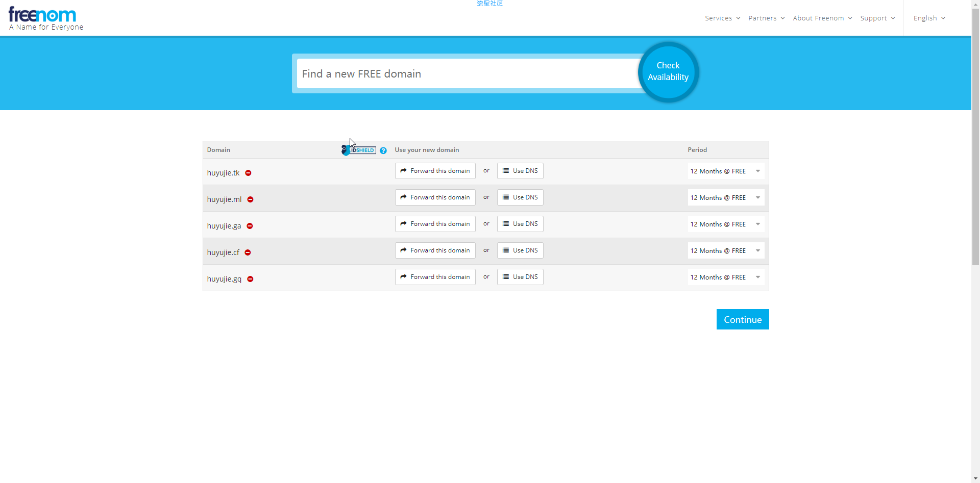The width and height of the screenshot is (980, 483).
Task: Open period dropdown for huyujie.tk
Action: point(726,171)
